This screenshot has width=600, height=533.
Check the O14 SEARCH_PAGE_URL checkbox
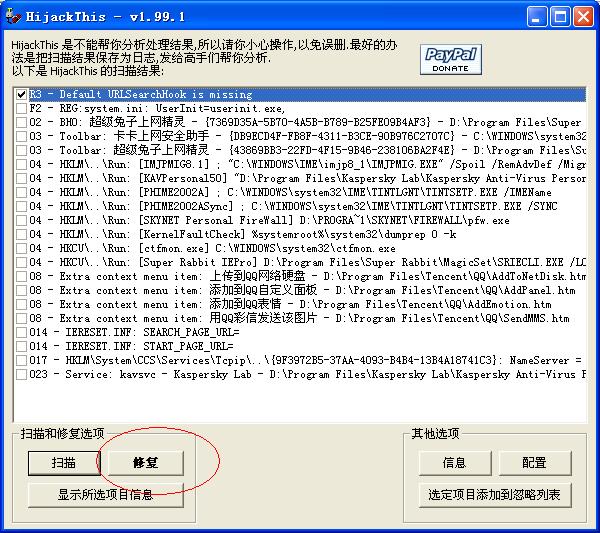(x=21, y=333)
